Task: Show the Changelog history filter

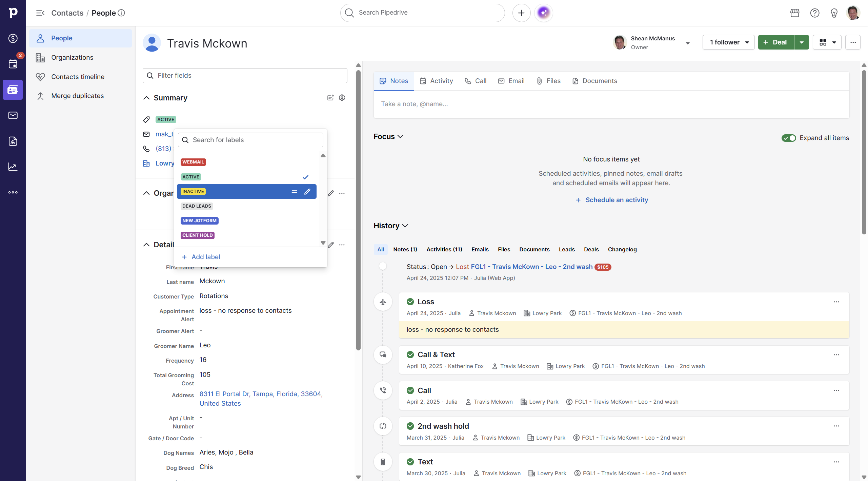Action: 622,249
